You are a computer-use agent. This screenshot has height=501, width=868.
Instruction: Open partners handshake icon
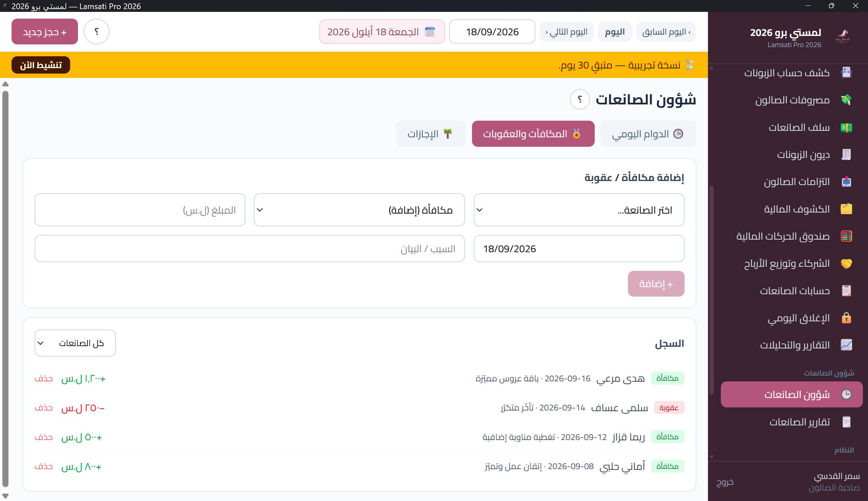(846, 264)
